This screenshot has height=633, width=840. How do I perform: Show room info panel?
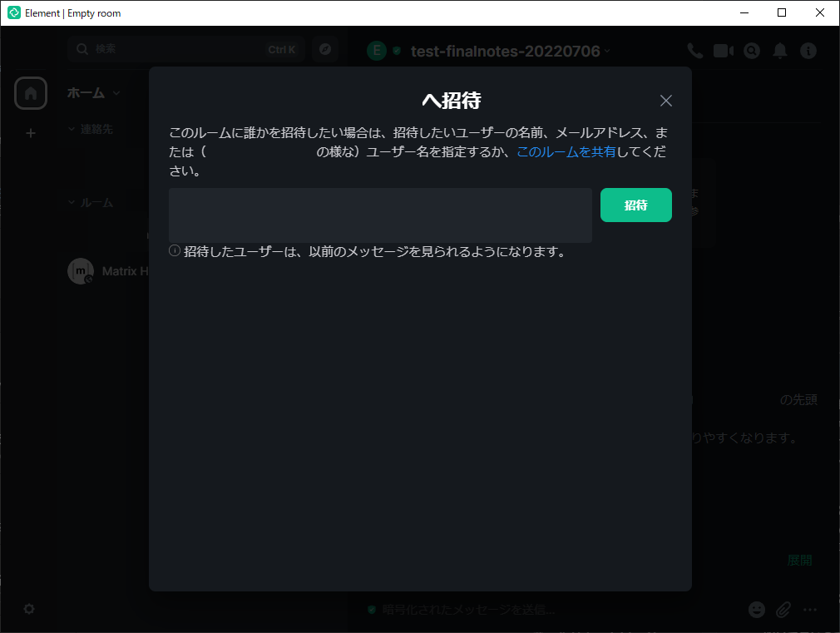click(x=808, y=50)
